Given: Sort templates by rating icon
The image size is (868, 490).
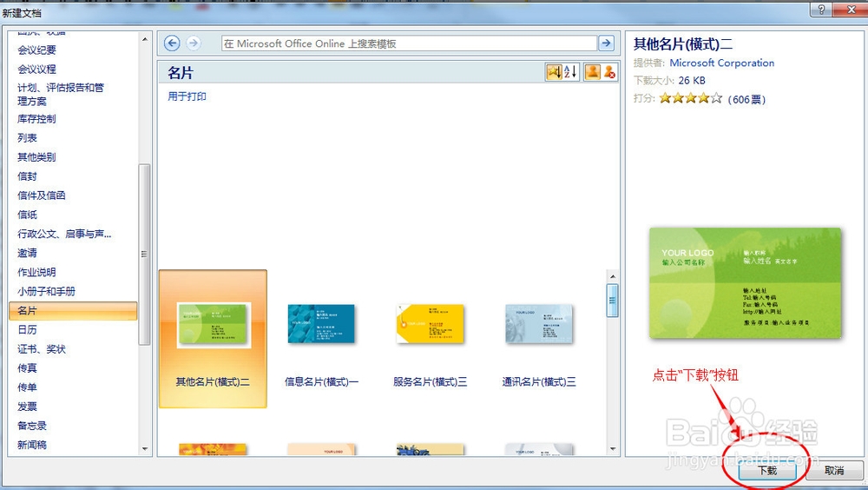Looking at the screenshot, I should click(x=554, y=72).
